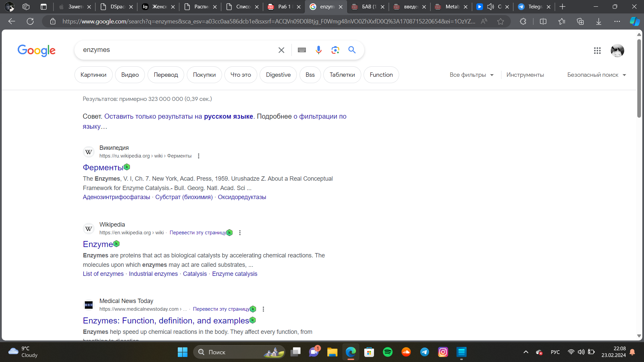Open Spotify from the taskbar

click(x=388, y=352)
